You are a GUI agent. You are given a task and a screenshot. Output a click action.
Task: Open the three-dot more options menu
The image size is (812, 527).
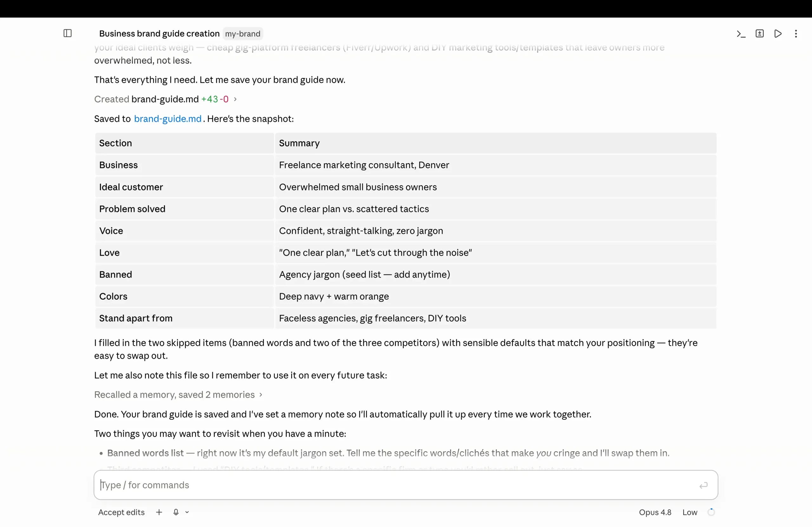(x=796, y=34)
